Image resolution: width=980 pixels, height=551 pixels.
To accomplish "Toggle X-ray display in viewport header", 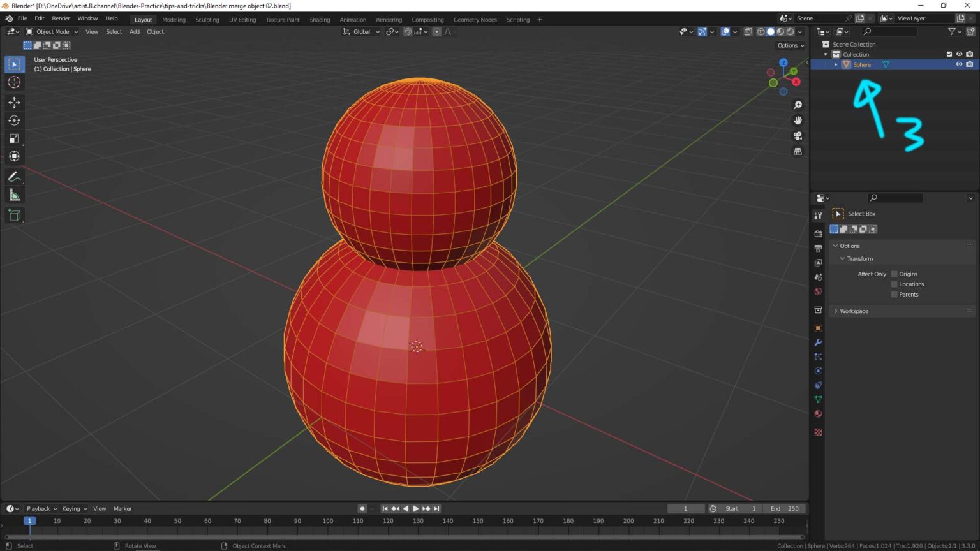I will pyautogui.click(x=748, y=31).
